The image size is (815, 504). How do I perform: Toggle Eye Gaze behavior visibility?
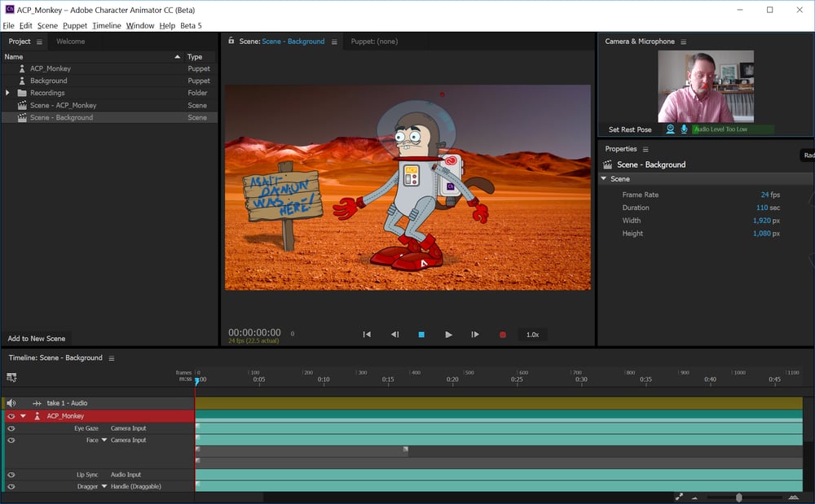click(x=11, y=429)
